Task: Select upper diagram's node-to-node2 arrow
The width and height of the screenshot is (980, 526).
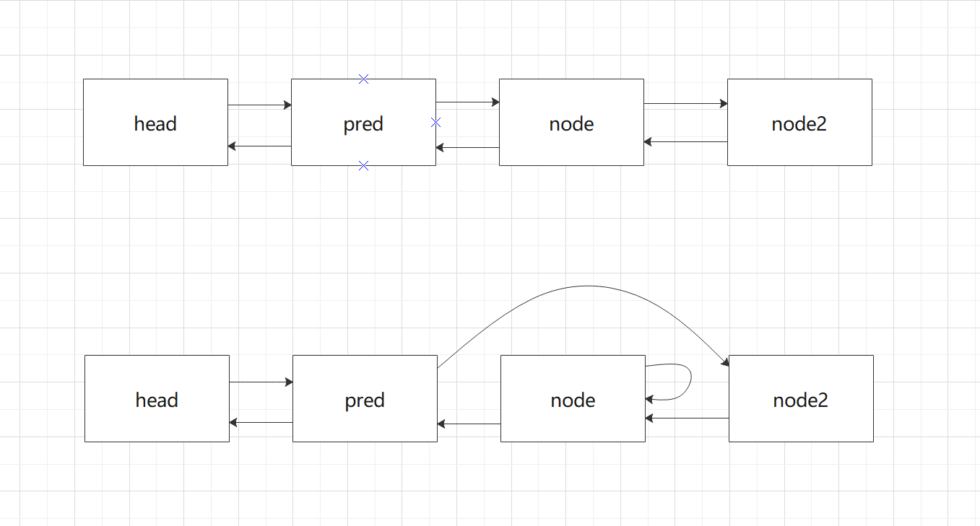Action: click(686, 104)
